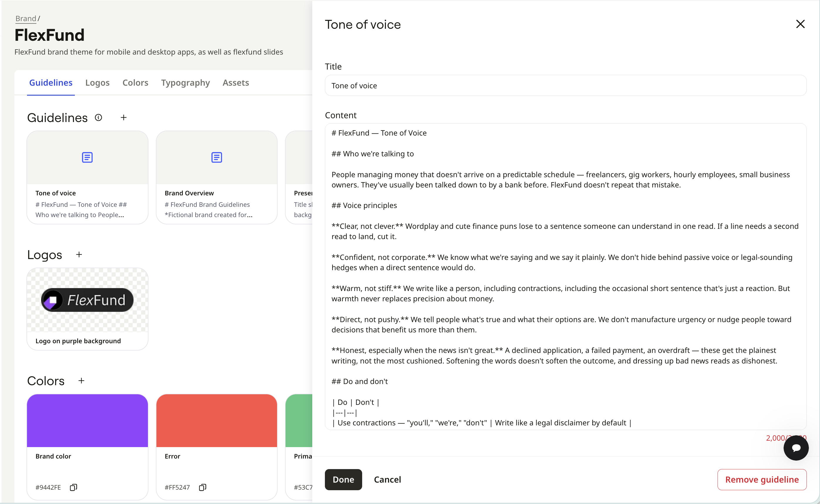Click the Guidelines info icon
Viewport: 820px width, 504px height.
(98, 117)
